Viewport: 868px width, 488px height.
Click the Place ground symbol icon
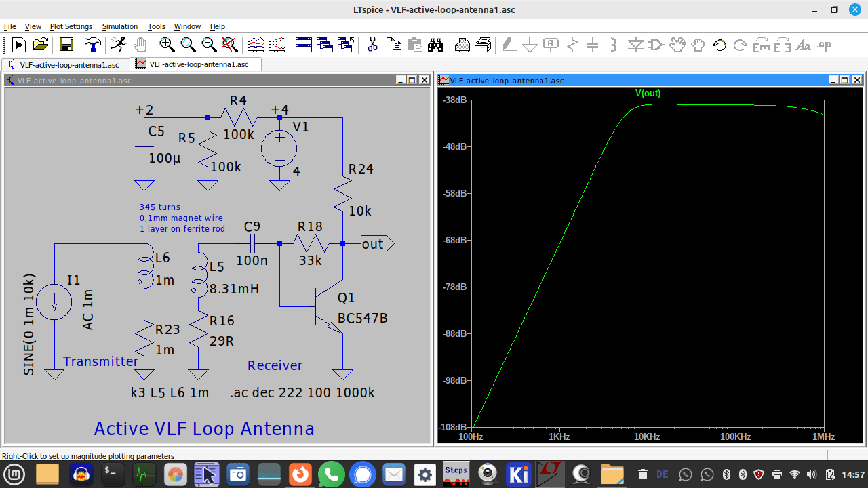pos(530,45)
